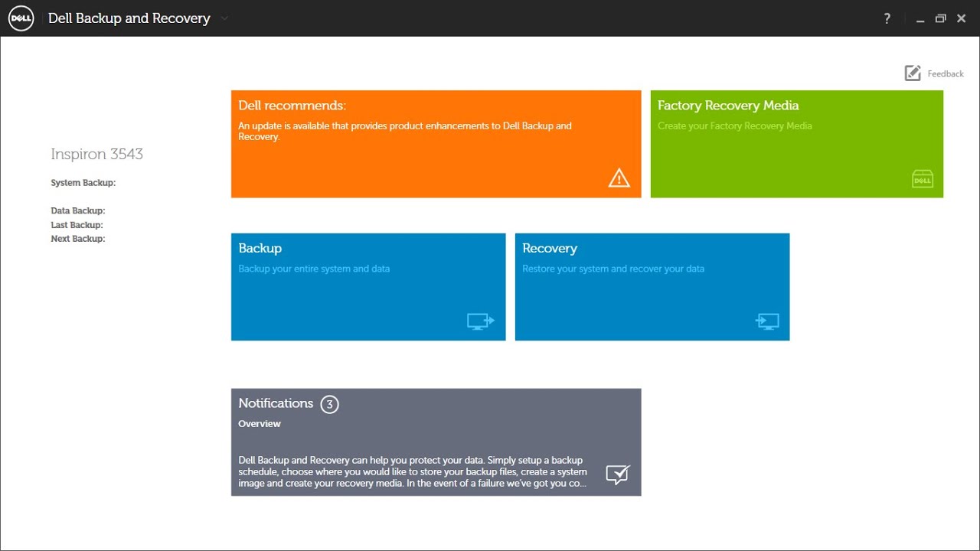Select the Next Backup label
980x551 pixels.
pyautogui.click(x=78, y=239)
